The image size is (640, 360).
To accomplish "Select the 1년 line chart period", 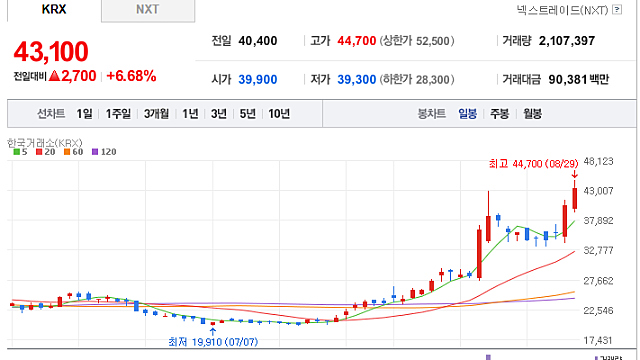I will [190, 113].
